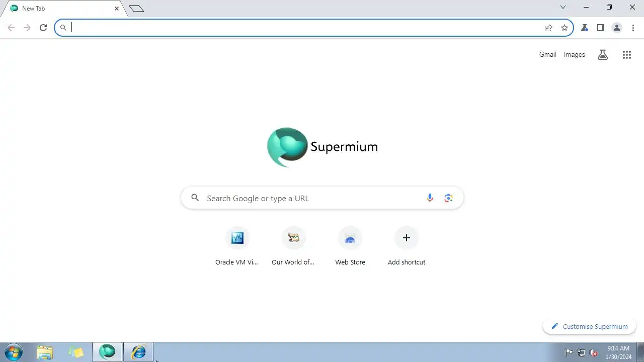Minimize the Supermium window
This screenshot has height=362, width=644.
[x=586, y=7]
